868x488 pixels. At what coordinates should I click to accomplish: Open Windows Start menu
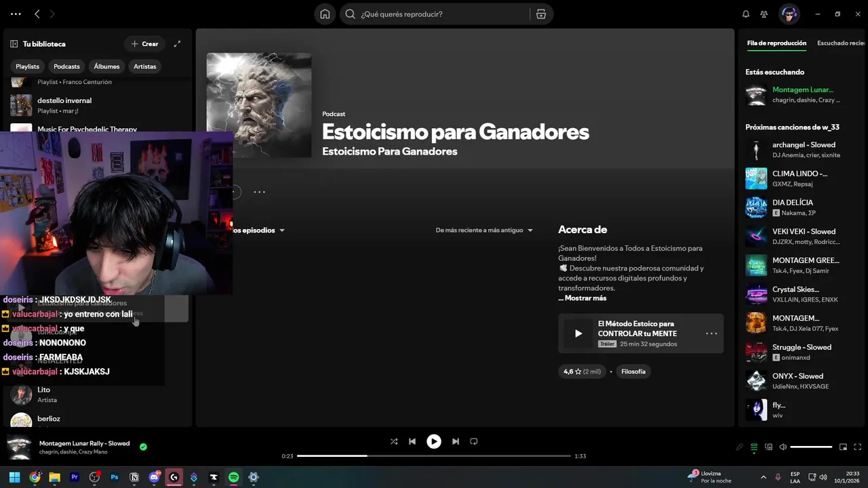point(14,477)
